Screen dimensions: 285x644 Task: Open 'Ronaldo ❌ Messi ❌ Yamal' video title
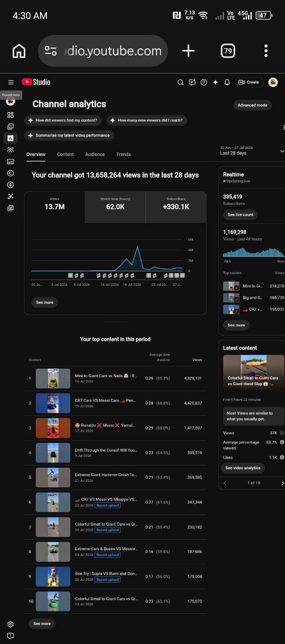tap(105, 425)
